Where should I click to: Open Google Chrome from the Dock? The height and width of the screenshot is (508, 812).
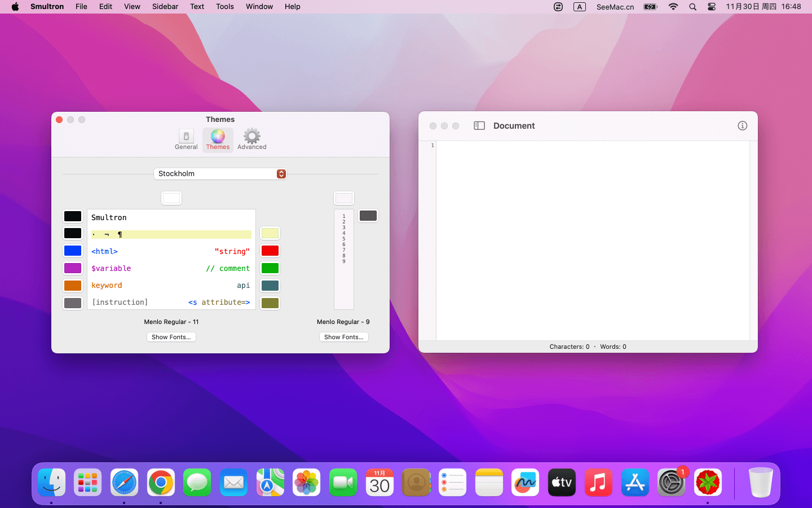[x=161, y=483]
